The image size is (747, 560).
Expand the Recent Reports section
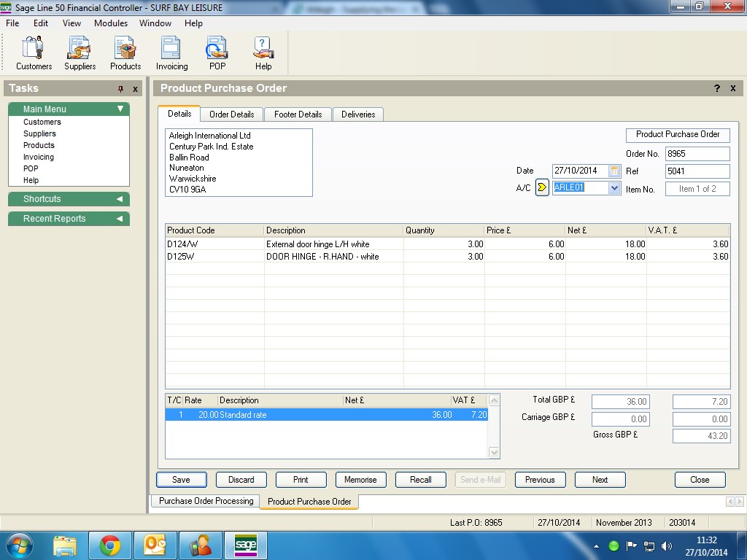pyautogui.click(x=120, y=219)
